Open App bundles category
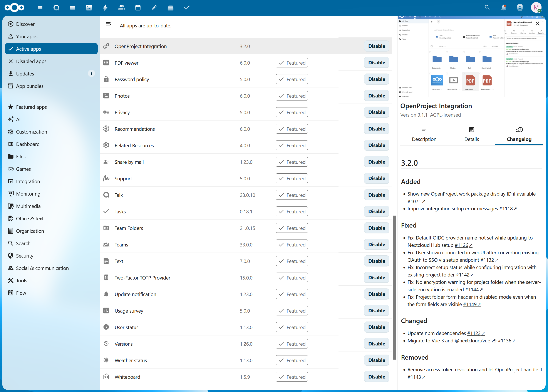 point(51,86)
